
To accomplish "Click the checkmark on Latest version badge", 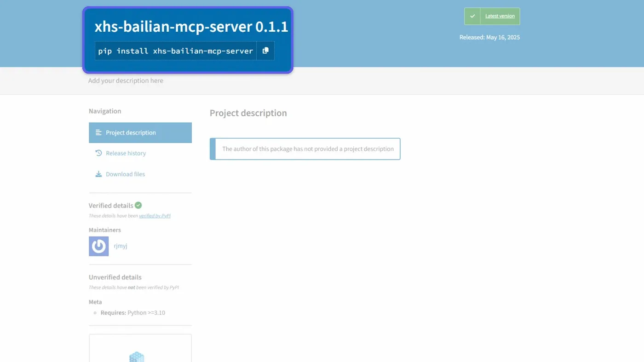I will (472, 16).
